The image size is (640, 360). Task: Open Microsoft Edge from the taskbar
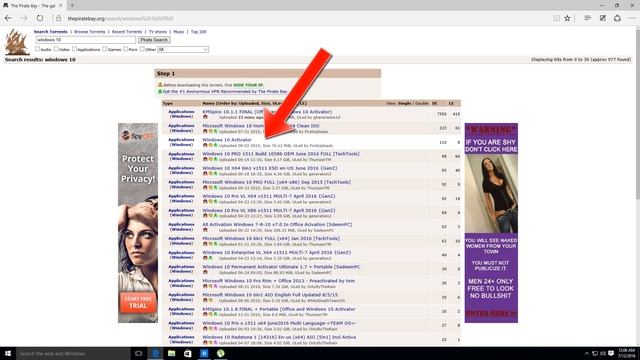click(155, 353)
